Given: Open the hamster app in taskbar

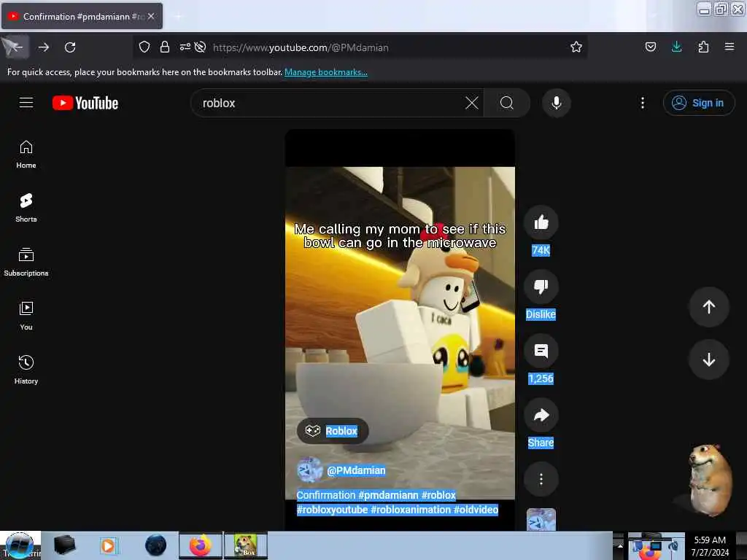Looking at the screenshot, I should (246, 545).
